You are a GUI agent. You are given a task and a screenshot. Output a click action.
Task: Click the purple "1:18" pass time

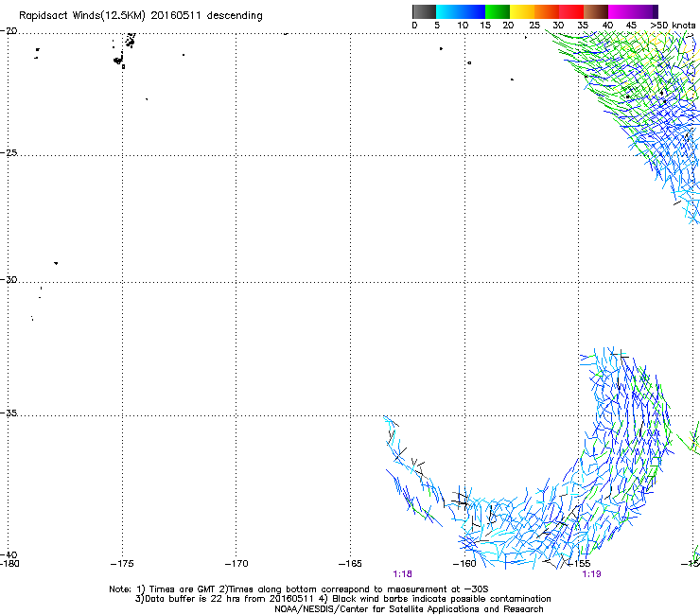[402, 574]
